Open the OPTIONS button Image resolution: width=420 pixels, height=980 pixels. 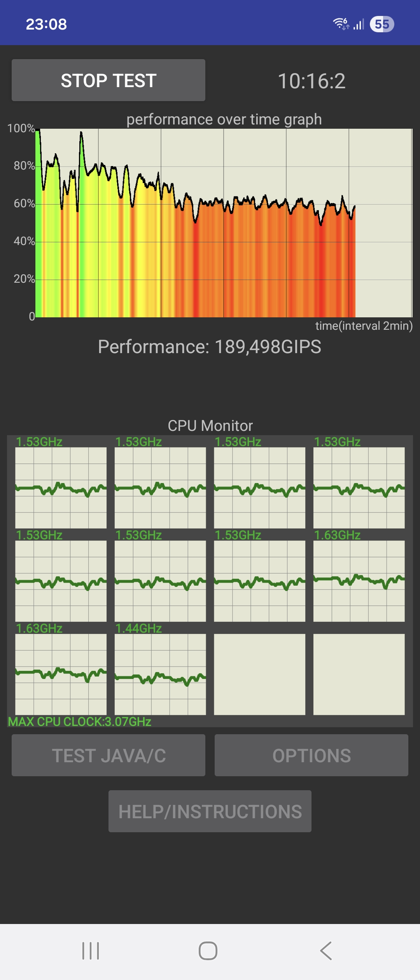[x=311, y=755]
